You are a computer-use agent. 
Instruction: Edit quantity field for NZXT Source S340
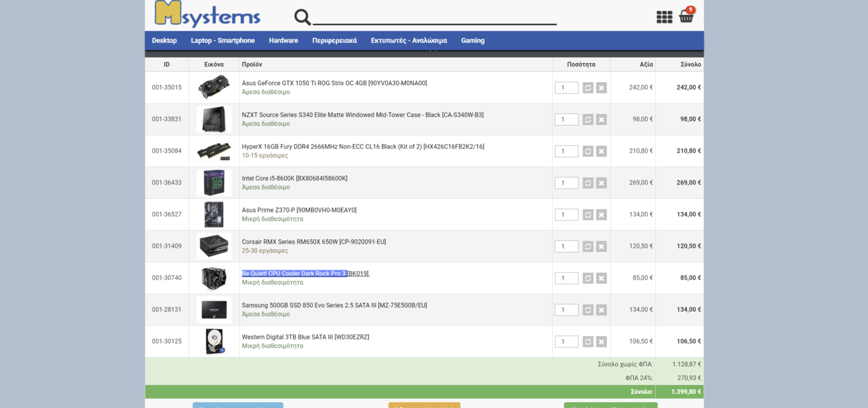point(567,119)
